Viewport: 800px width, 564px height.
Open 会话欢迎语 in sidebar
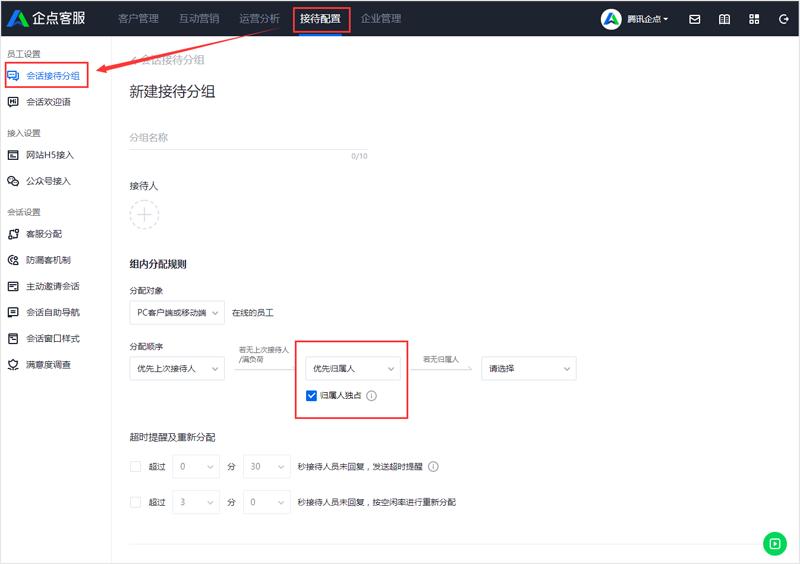[x=46, y=102]
